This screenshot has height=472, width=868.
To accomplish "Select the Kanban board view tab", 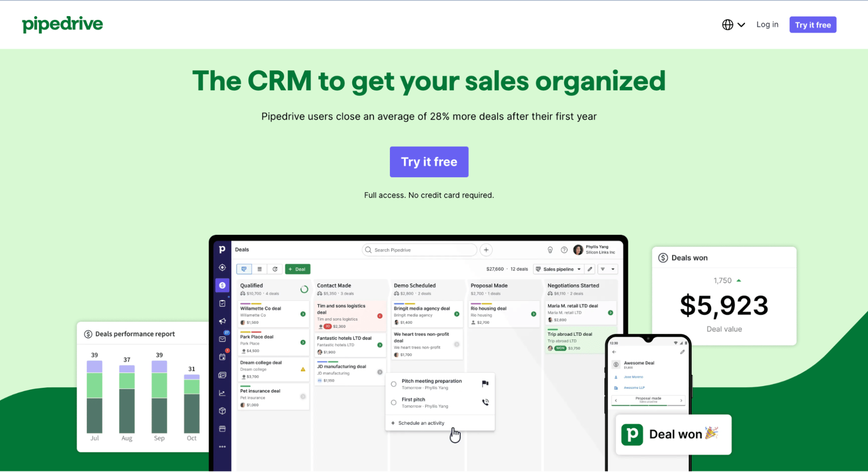I will (x=244, y=269).
